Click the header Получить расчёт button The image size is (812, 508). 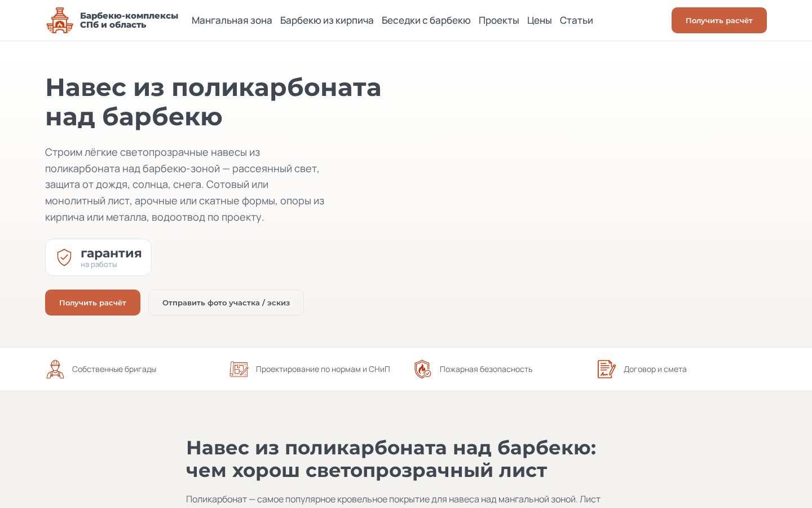coord(719,20)
